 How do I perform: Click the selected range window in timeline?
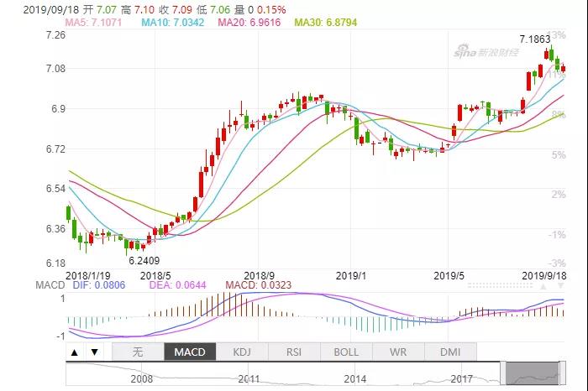click(x=533, y=371)
